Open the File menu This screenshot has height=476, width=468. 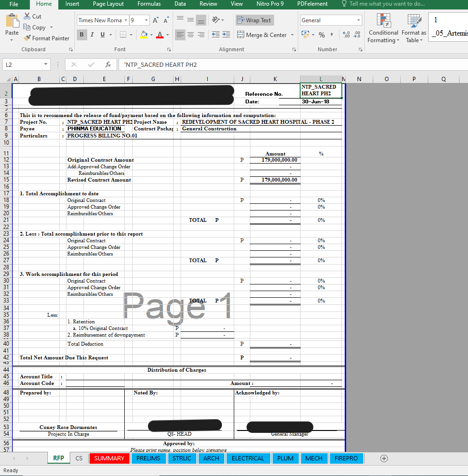[14, 4]
